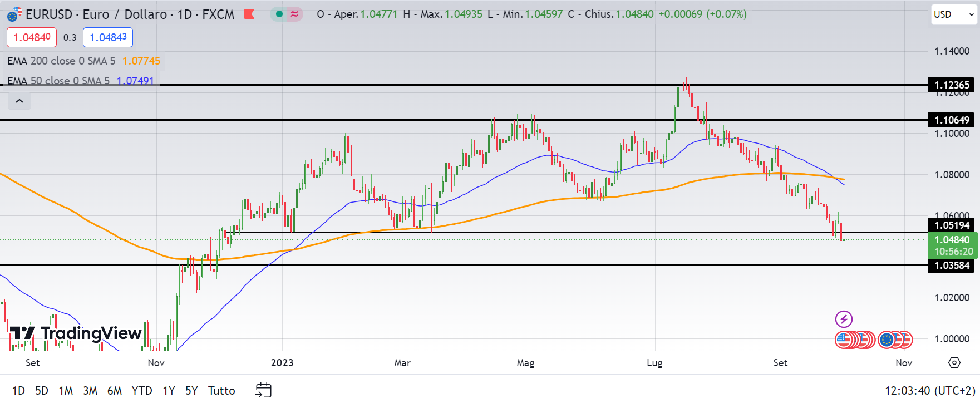
Task: Select the Tutto full time range
Action: point(221,391)
